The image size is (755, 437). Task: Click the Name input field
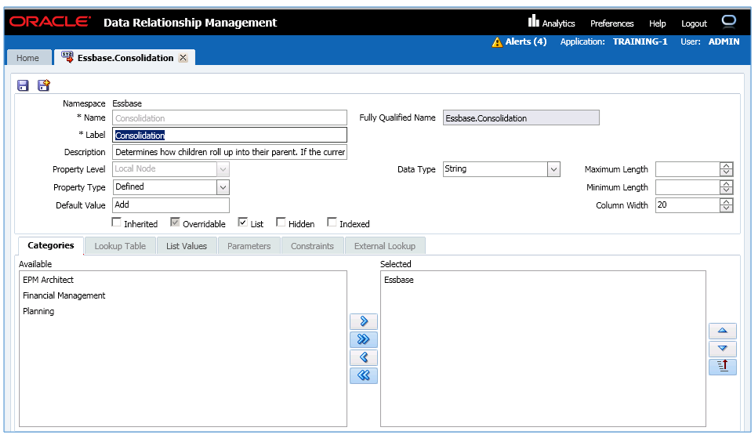(230, 118)
